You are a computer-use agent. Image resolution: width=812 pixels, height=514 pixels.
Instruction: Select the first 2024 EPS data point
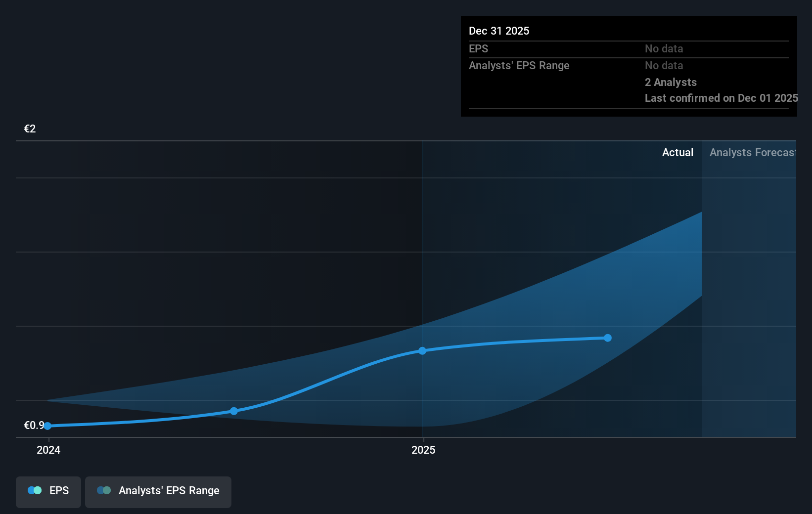pos(47,426)
